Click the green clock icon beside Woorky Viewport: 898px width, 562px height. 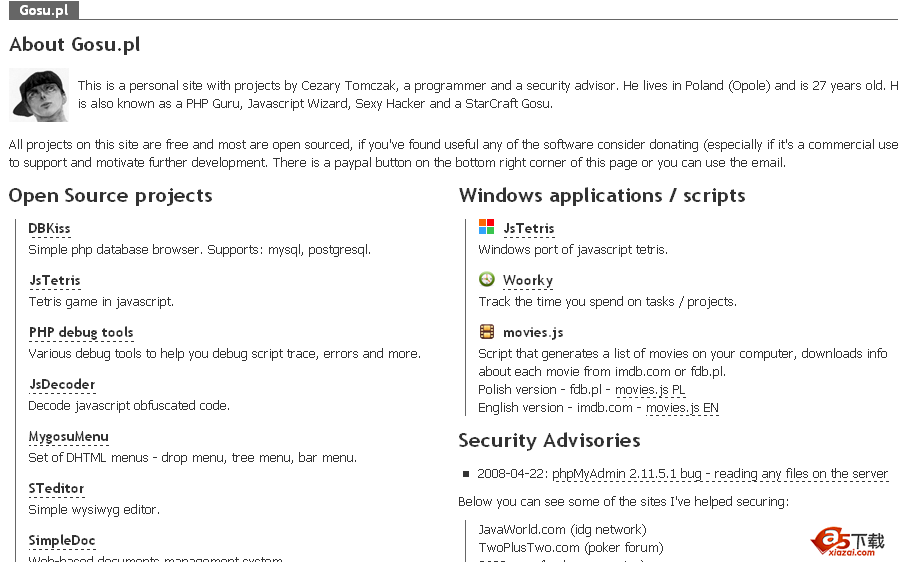tap(486, 280)
